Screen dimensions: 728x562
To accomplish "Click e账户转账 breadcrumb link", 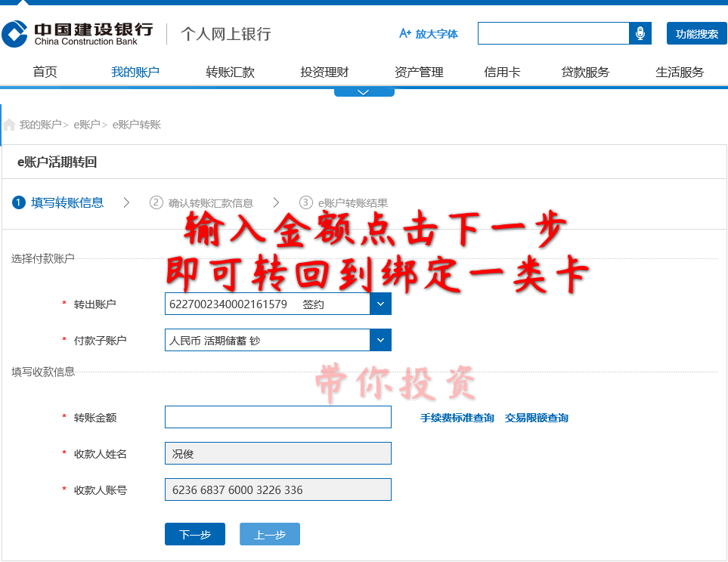I will pyautogui.click(x=137, y=125).
